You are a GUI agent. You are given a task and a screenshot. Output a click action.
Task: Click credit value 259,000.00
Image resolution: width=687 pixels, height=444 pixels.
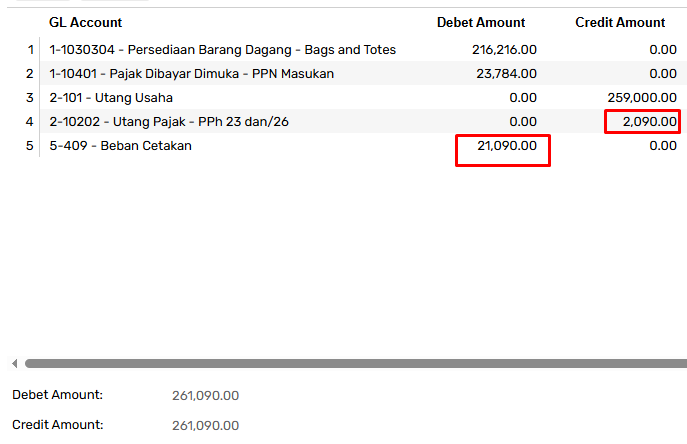(x=642, y=98)
